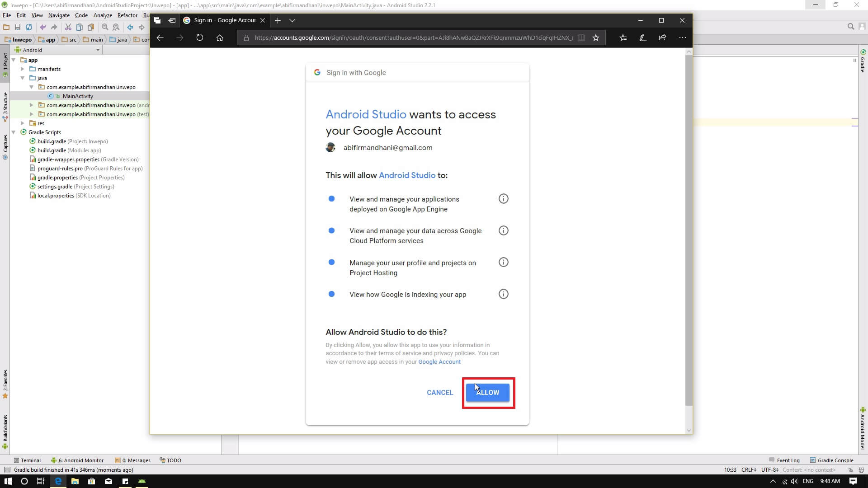Click the browser refresh icon
868x488 pixels.
point(200,38)
